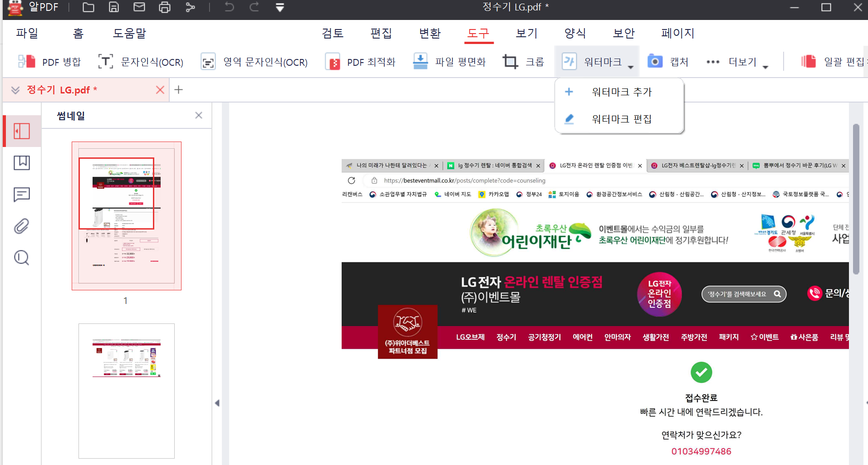
Task: Click the vertical scrollbar of the document
Action: 856,199
